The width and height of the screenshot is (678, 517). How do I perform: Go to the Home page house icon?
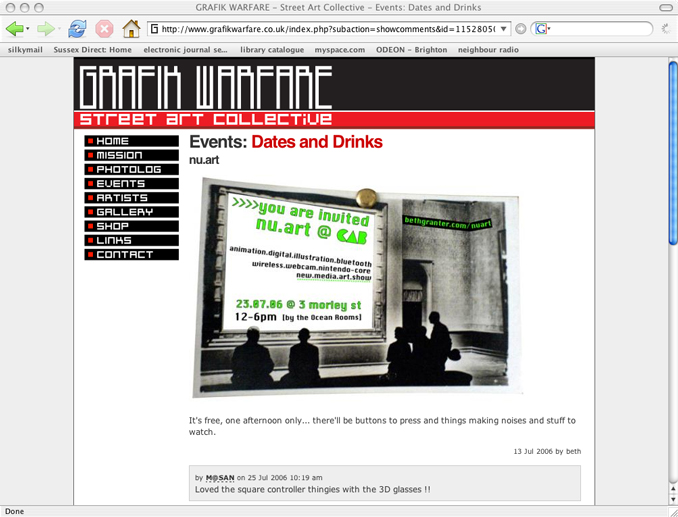point(131,29)
